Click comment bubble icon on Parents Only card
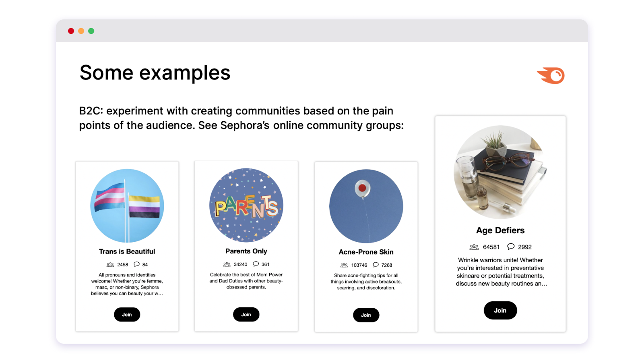 pyautogui.click(x=256, y=264)
